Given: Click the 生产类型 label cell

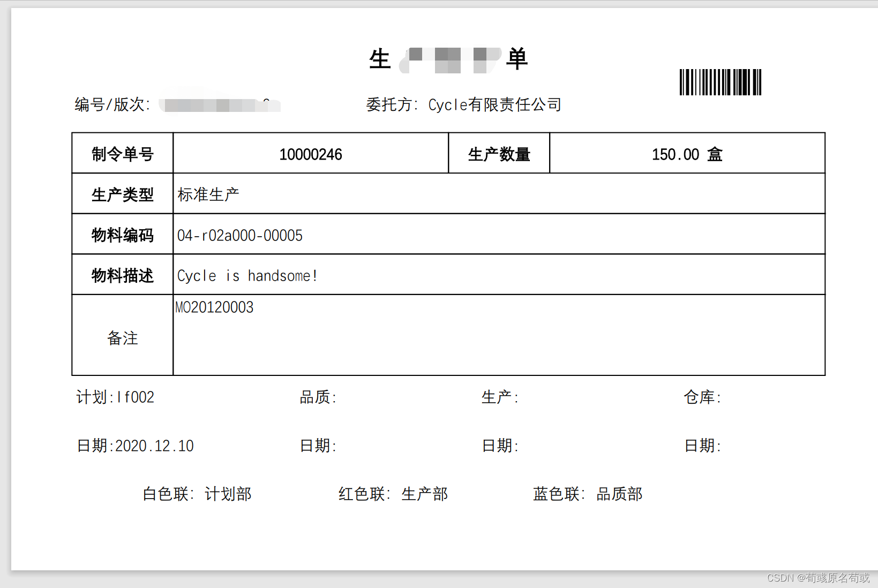Looking at the screenshot, I should click(123, 194).
